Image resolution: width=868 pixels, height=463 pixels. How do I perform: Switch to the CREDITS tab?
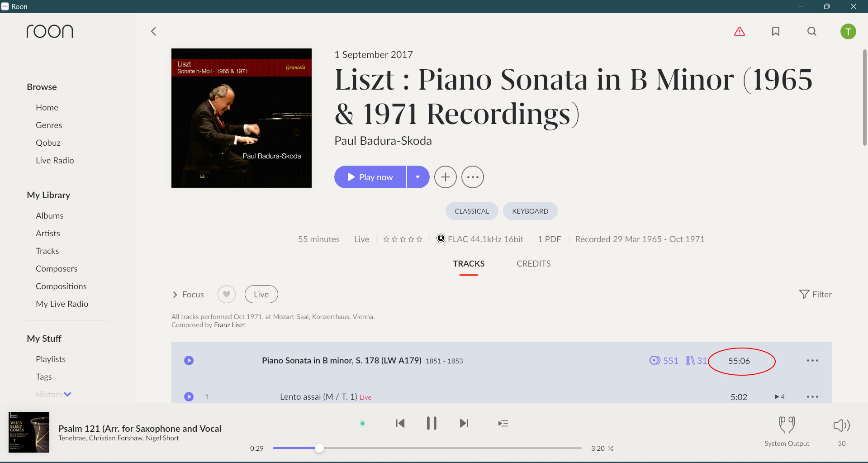534,263
